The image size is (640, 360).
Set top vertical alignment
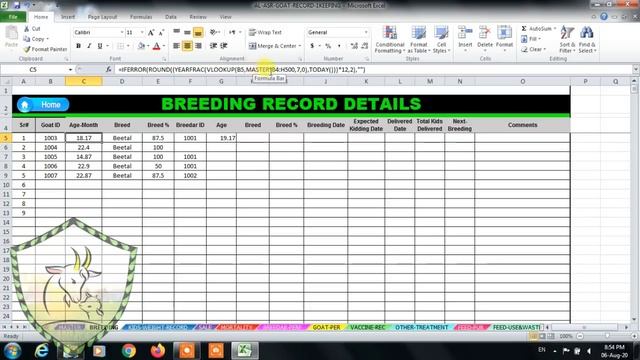pyautogui.click(x=176, y=32)
